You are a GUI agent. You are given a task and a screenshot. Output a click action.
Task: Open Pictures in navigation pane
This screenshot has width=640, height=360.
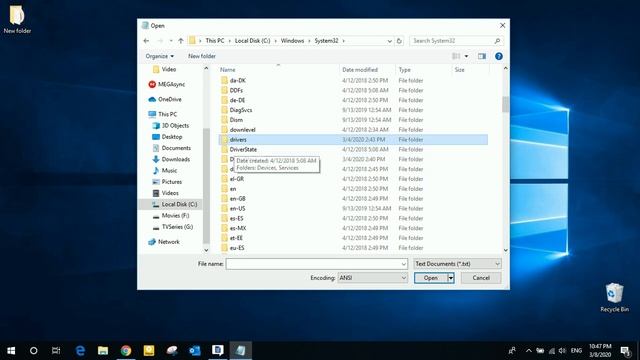(x=167, y=182)
